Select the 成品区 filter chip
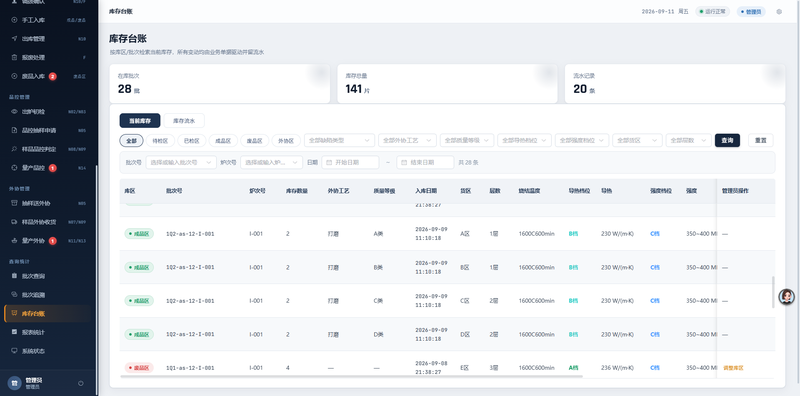 pyautogui.click(x=223, y=140)
